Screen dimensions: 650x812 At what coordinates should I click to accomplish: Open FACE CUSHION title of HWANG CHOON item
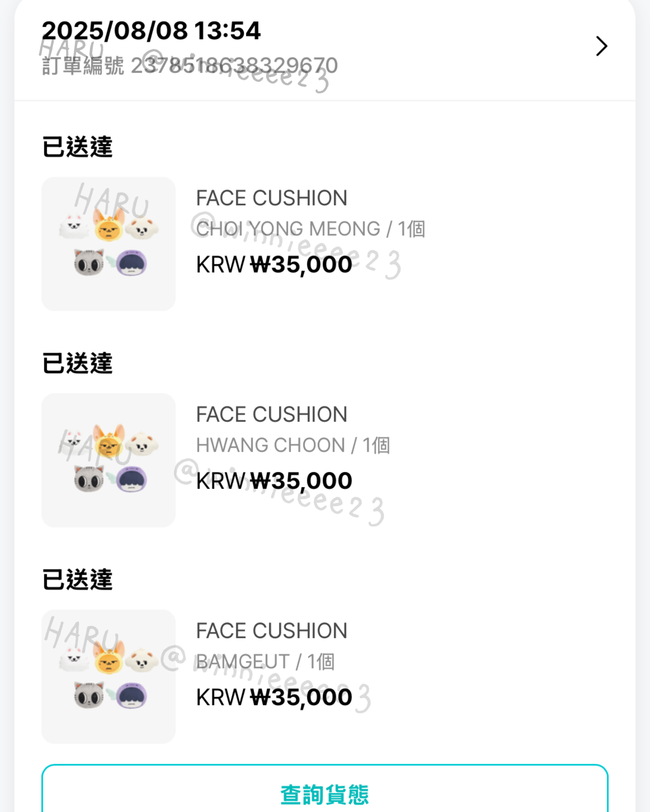[272, 414]
